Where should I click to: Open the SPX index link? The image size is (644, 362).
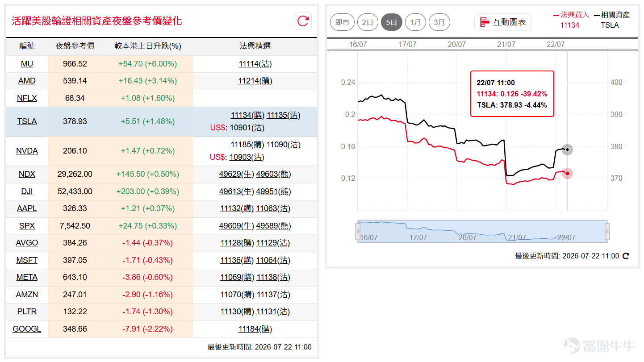point(27,226)
